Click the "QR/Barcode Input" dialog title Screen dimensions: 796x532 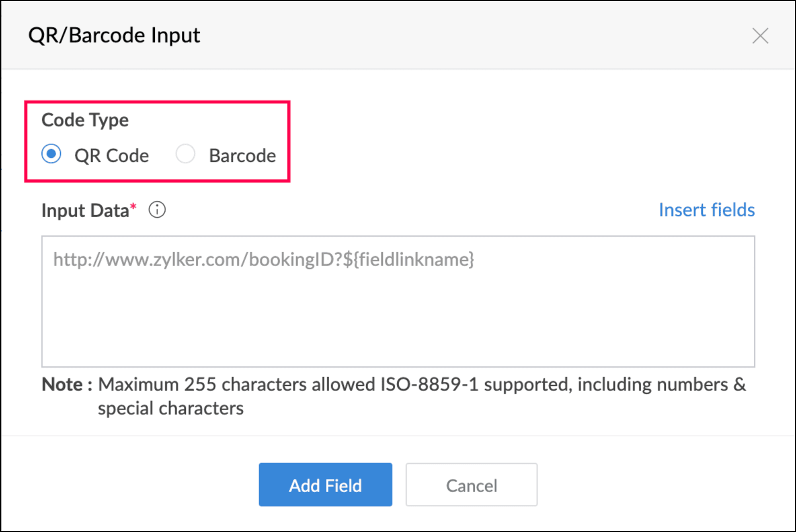[x=114, y=35]
